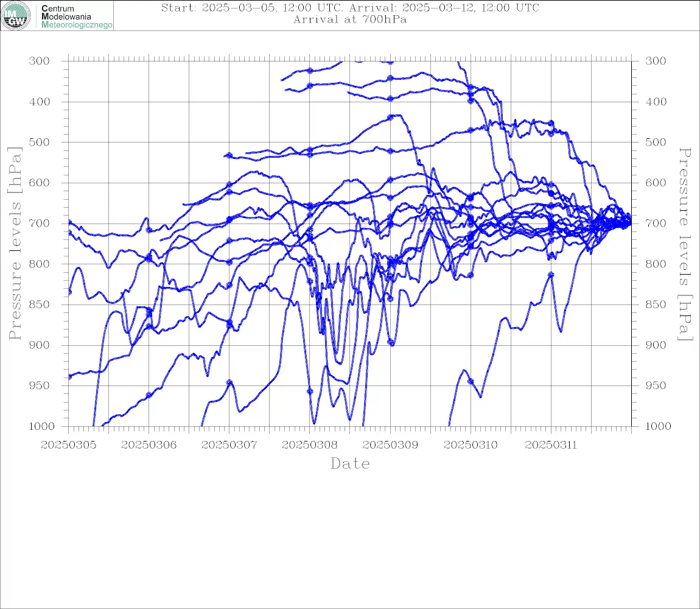Click the left "Pressure levels [hPa]" axis title
The height and width of the screenshot is (609, 700).
tap(15, 244)
